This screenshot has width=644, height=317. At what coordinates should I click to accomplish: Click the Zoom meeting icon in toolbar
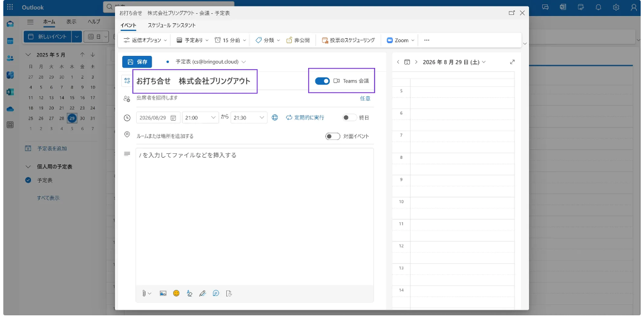point(389,40)
